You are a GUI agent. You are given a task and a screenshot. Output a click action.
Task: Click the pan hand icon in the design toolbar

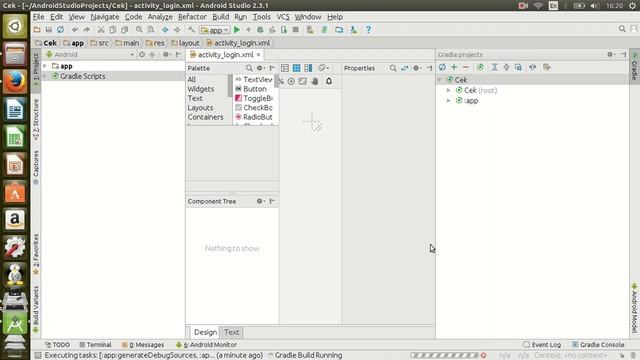[x=315, y=81]
